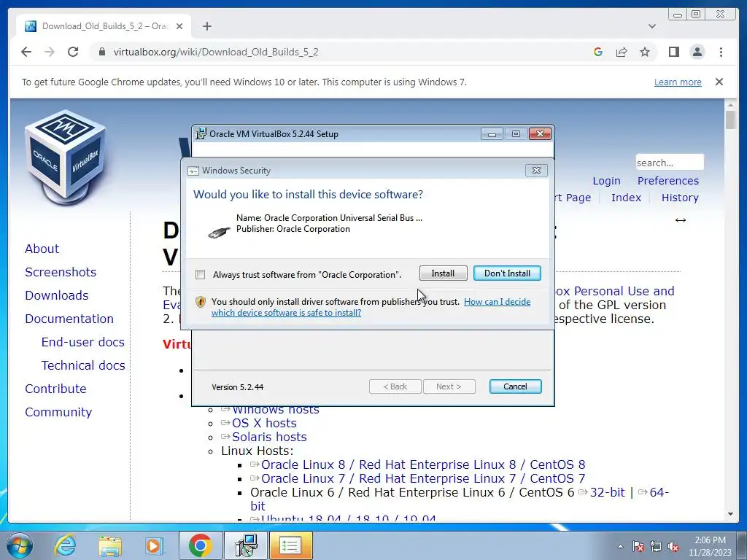Open Community in sidebar
Viewport: 747px width, 560px height.
pos(58,412)
